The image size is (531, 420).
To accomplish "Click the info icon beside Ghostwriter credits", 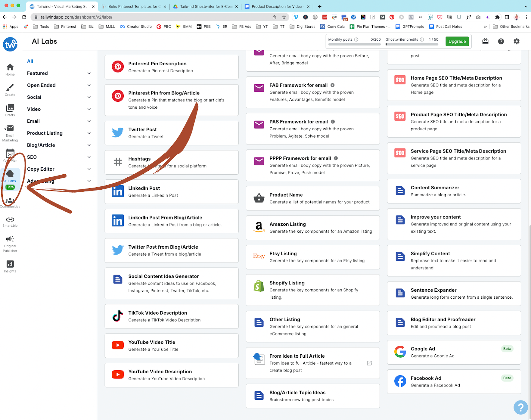I will point(422,39).
